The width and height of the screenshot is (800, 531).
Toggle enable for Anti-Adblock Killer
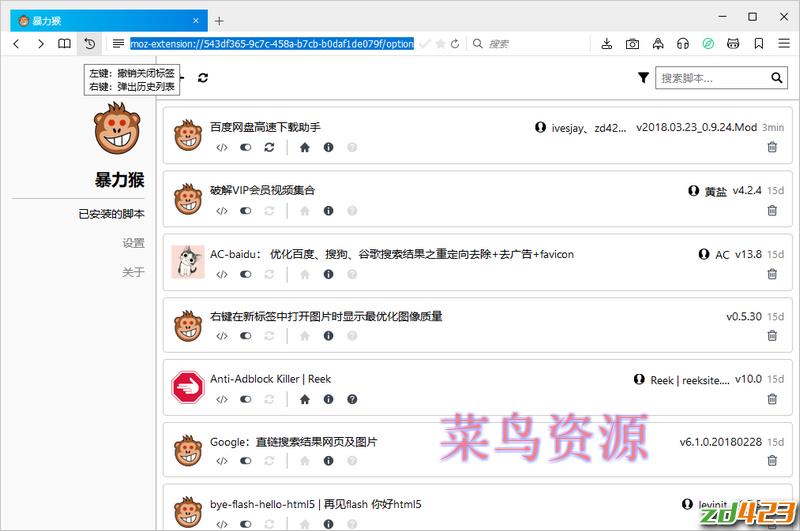pos(246,399)
